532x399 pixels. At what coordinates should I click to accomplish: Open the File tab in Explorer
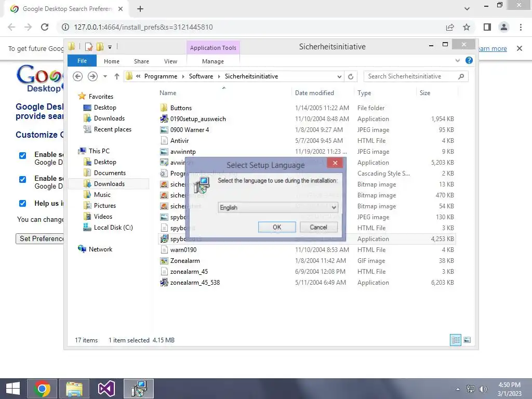coord(82,61)
